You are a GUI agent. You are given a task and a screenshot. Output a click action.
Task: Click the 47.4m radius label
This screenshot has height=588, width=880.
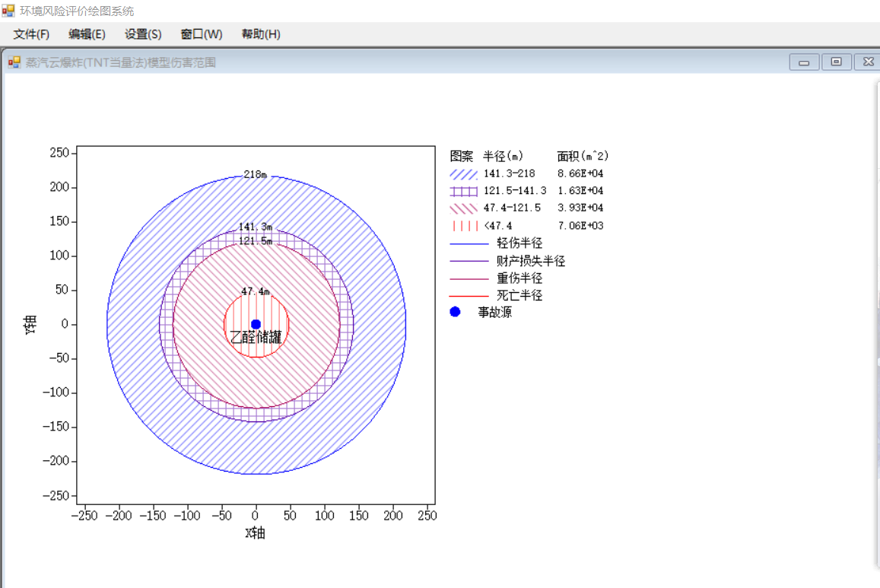pyautogui.click(x=256, y=291)
